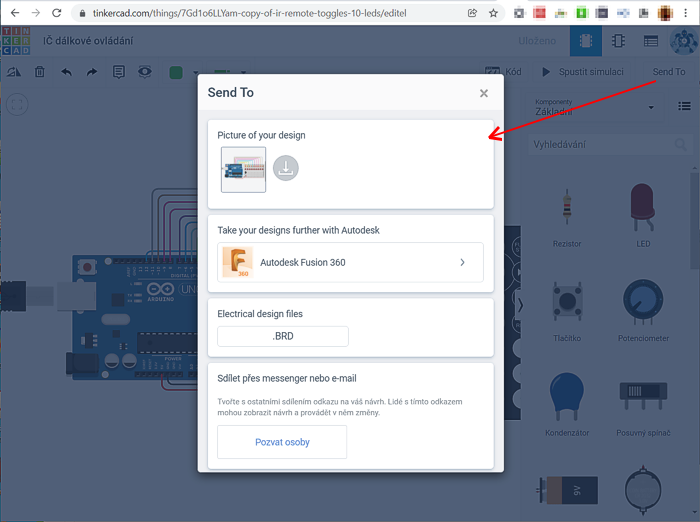Click the Send To toolbar button

(668, 71)
